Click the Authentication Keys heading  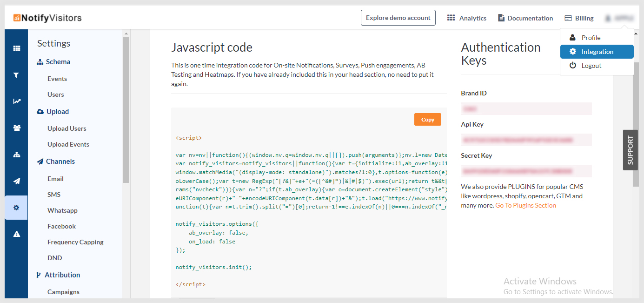click(501, 54)
